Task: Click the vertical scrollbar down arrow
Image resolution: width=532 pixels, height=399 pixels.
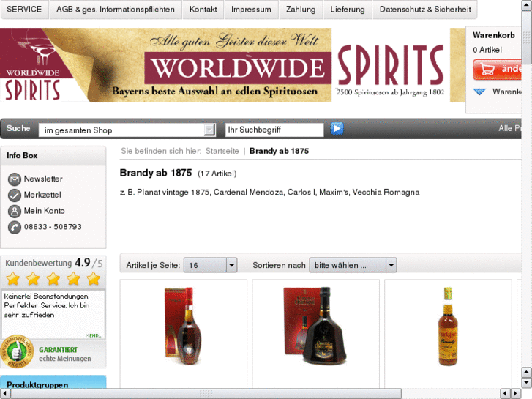Action: click(x=527, y=383)
